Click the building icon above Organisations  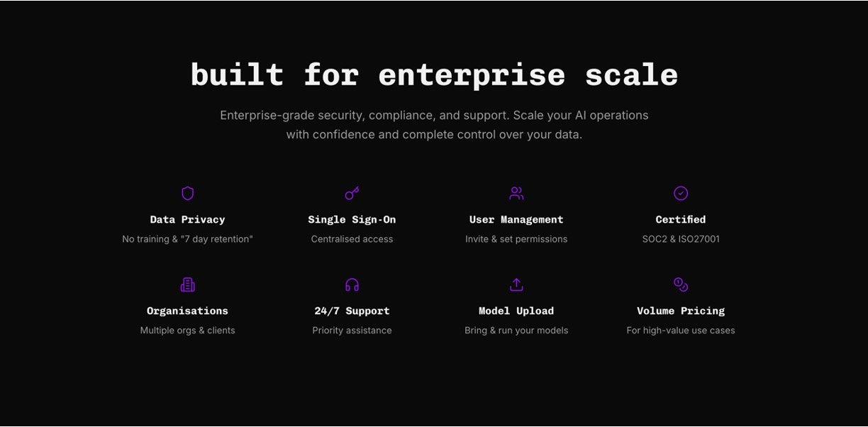(x=187, y=285)
